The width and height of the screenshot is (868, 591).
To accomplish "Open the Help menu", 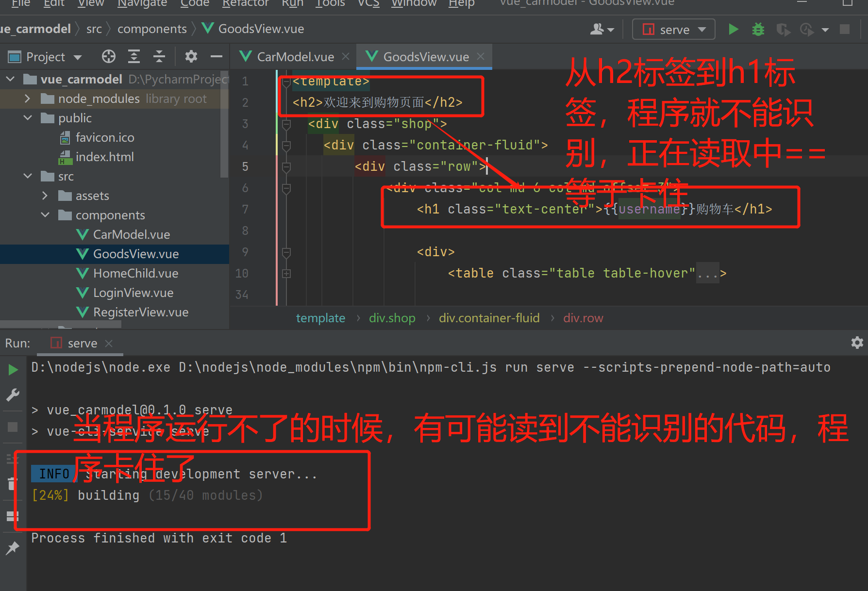I will [461, 3].
